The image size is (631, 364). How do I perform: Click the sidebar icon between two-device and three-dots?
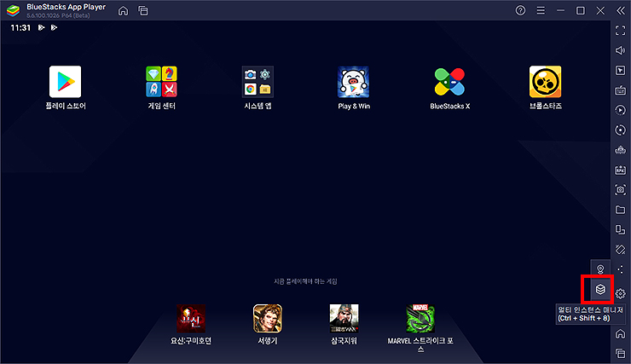click(x=620, y=250)
